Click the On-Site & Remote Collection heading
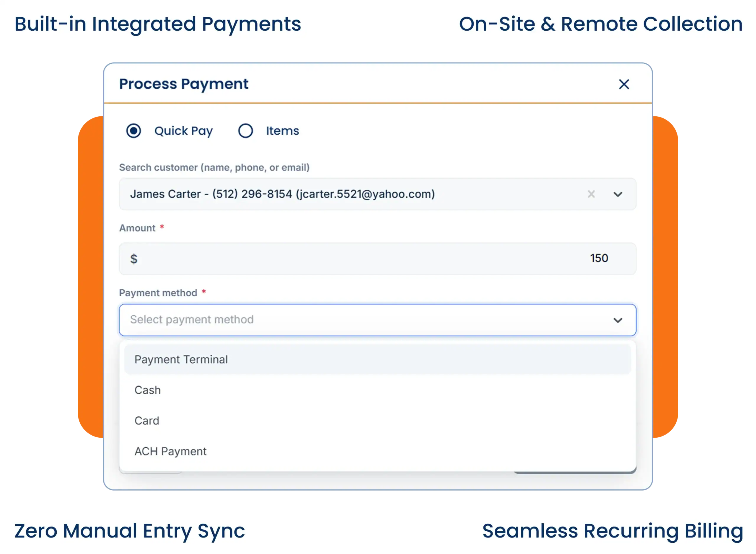Screen dimensions: 756x554 point(601,24)
